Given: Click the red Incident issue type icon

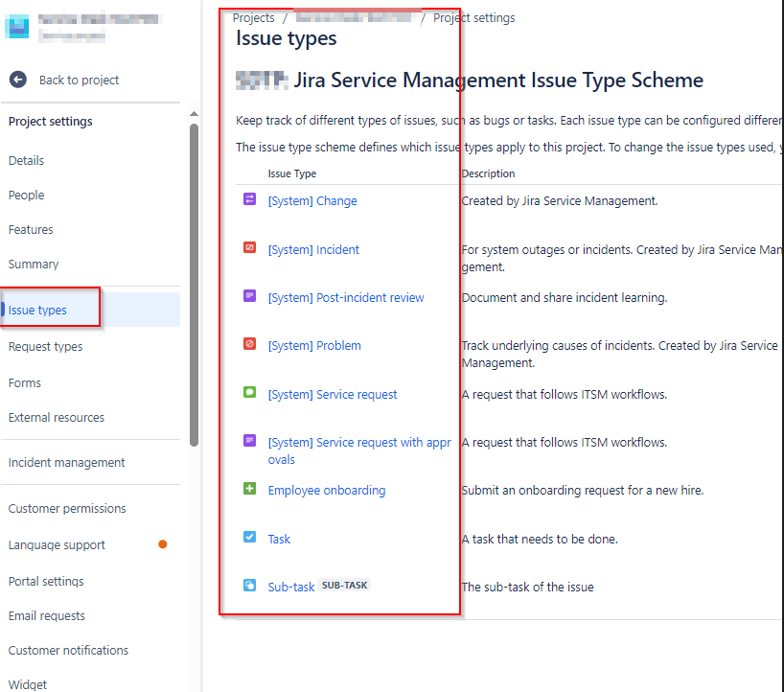Looking at the screenshot, I should pos(249,247).
